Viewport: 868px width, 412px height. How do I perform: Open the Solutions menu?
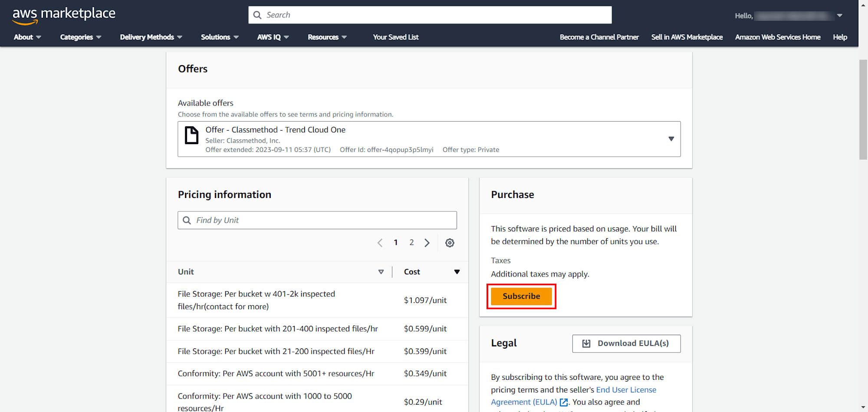pyautogui.click(x=220, y=37)
